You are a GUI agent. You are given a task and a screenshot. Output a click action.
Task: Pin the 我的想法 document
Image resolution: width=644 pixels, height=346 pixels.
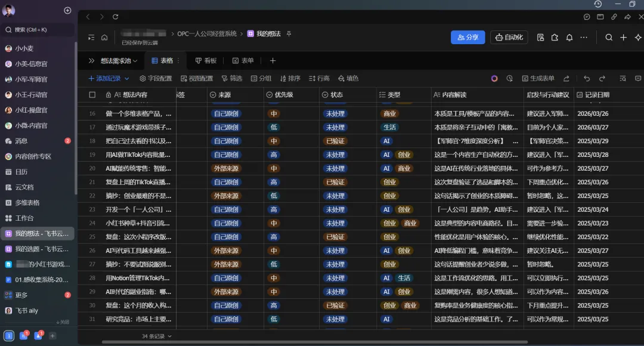[289, 33]
